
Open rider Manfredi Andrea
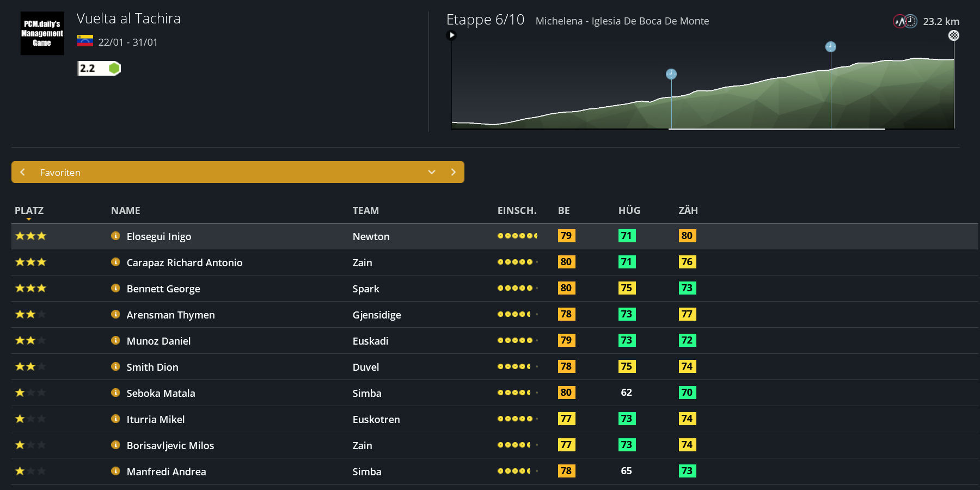tap(166, 471)
